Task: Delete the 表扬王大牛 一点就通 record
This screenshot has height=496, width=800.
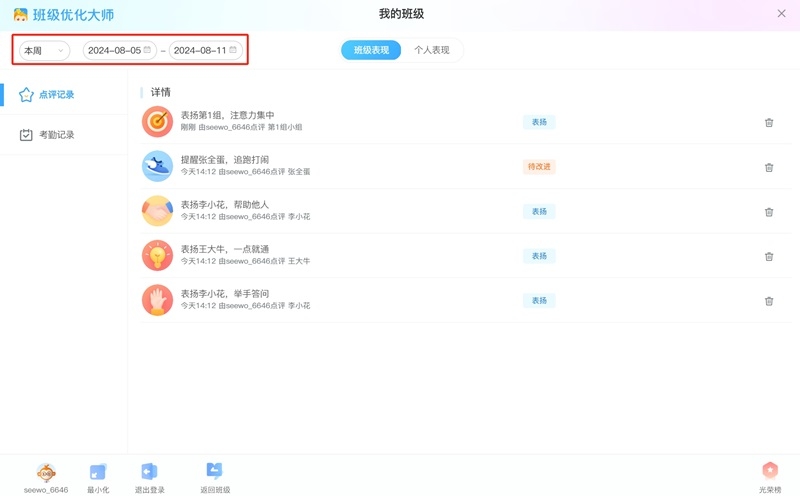Action: click(769, 256)
